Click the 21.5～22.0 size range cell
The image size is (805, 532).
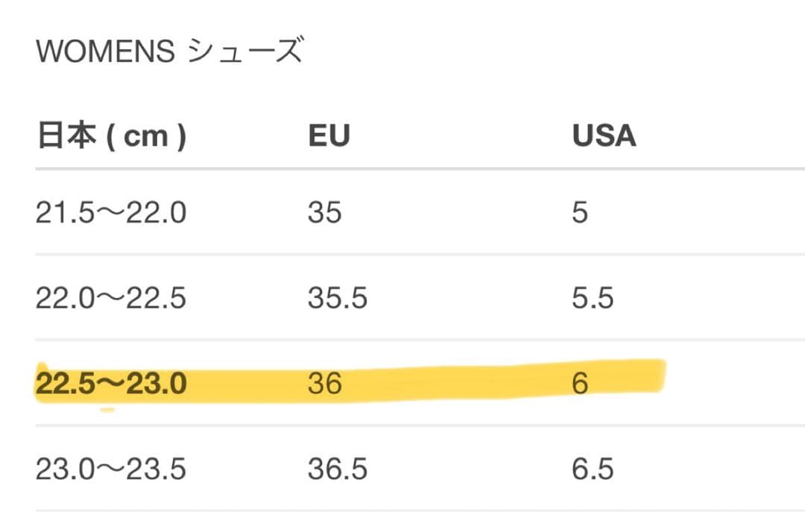tap(110, 213)
